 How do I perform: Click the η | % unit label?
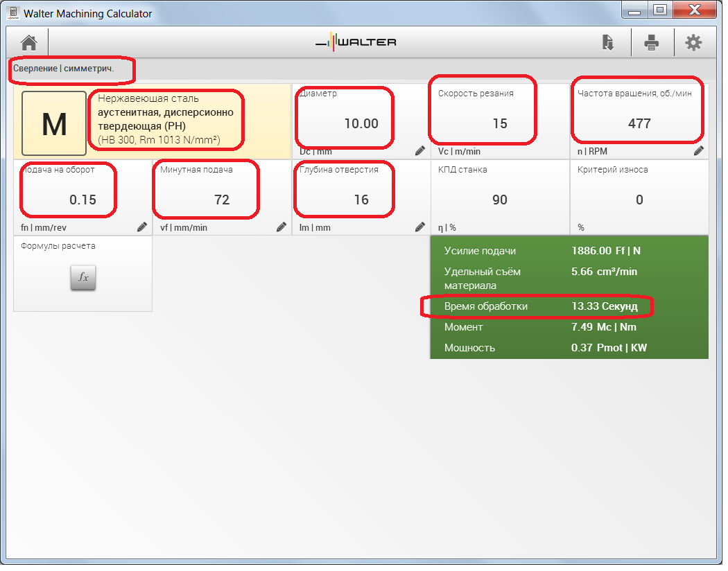pos(447,228)
